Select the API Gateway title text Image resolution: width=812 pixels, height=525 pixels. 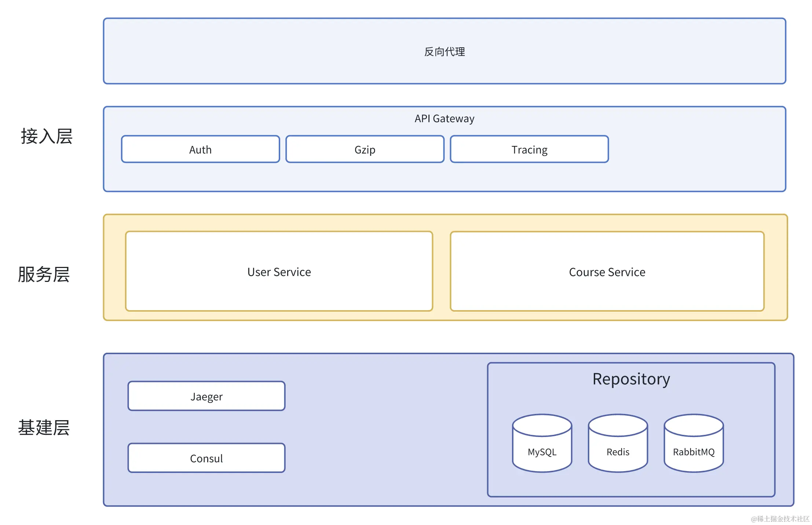(x=444, y=118)
